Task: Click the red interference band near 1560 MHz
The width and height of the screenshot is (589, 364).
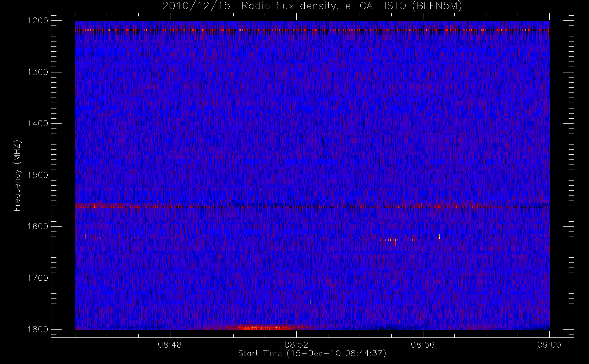Action: [312, 206]
